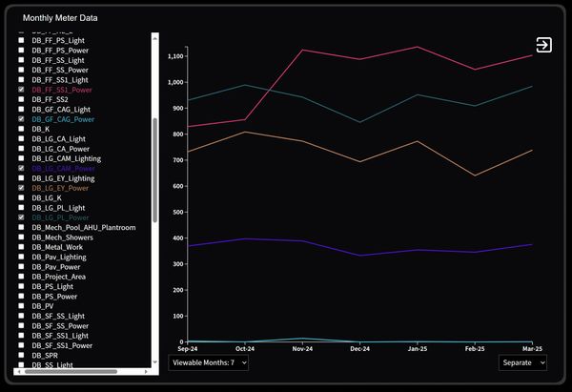
Task: Check the DB_Project_Area box
Action: (x=22, y=277)
